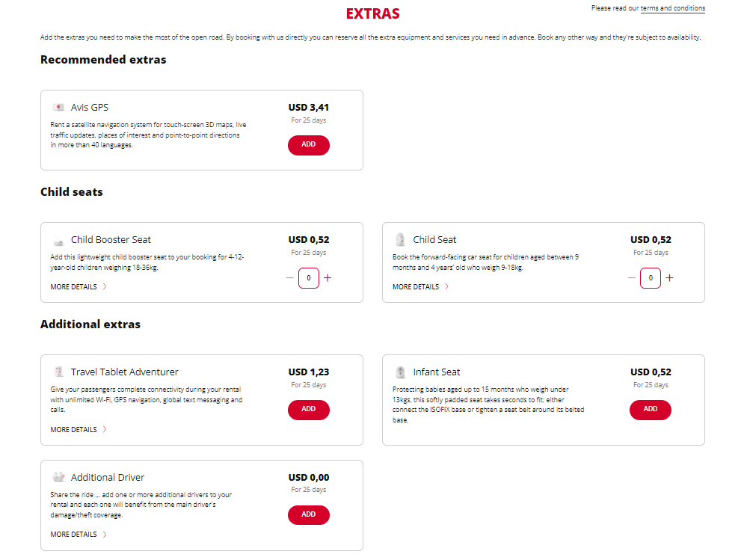Click the Child Seat icon
This screenshot has height=560, width=744.
point(400,240)
